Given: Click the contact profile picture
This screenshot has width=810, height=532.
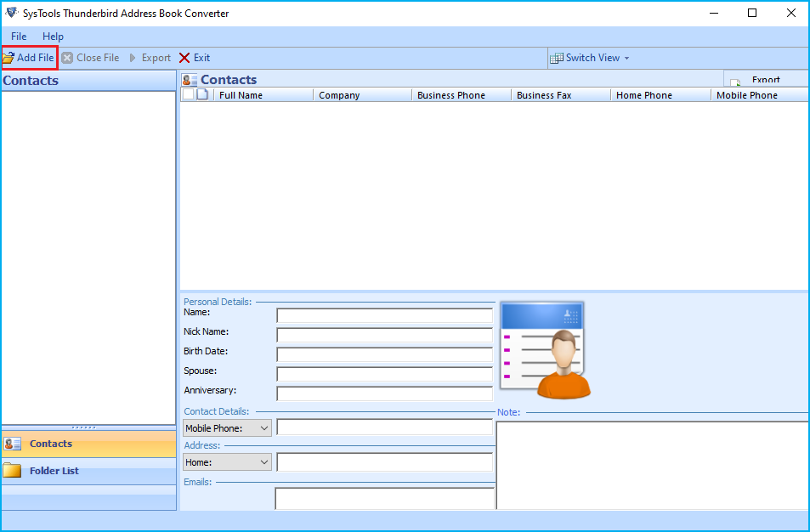Looking at the screenshot, I should [545, 351].
